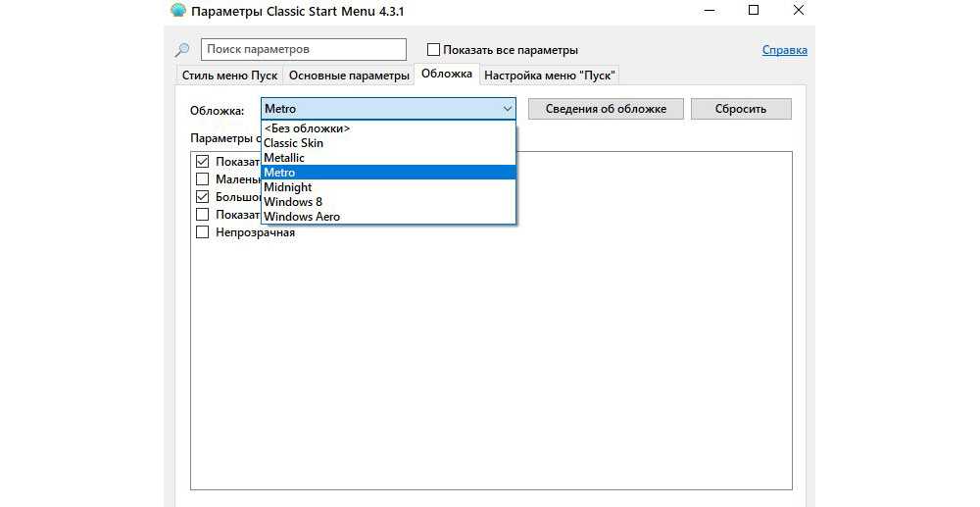Select '<Без обложки>' option
Screen dimensions: 980x507
tap(307, 128)
